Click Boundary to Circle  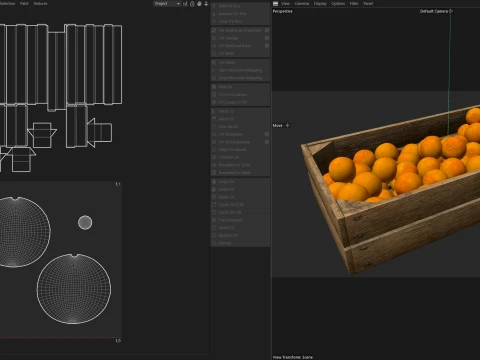click(240, 165)
